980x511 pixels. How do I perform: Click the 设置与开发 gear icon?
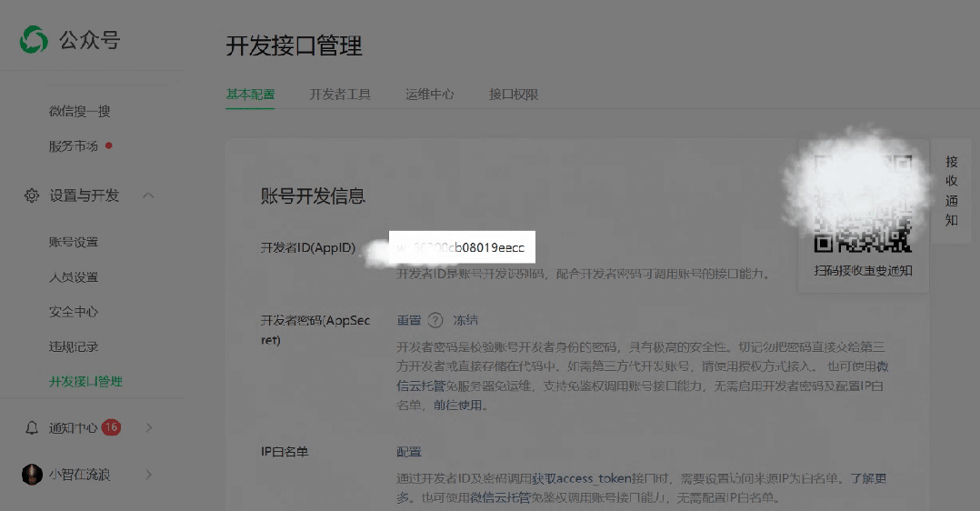point(31,195)
